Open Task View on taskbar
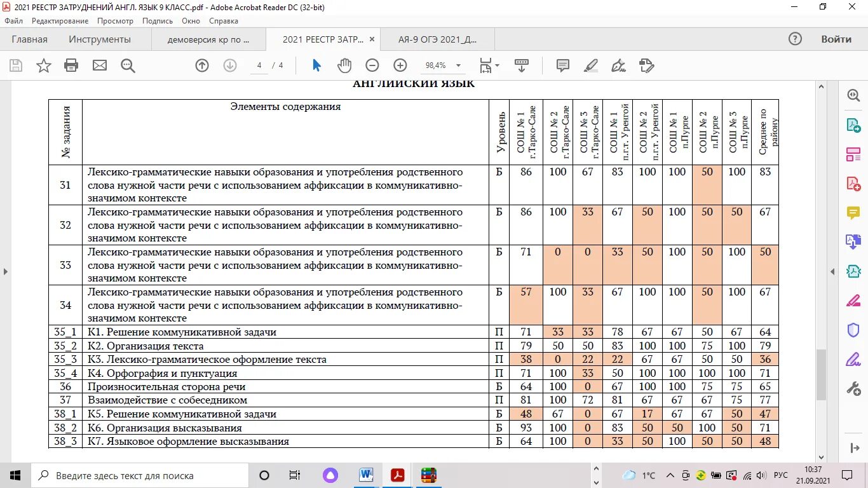868x488 pixels. tap(295, 475)
